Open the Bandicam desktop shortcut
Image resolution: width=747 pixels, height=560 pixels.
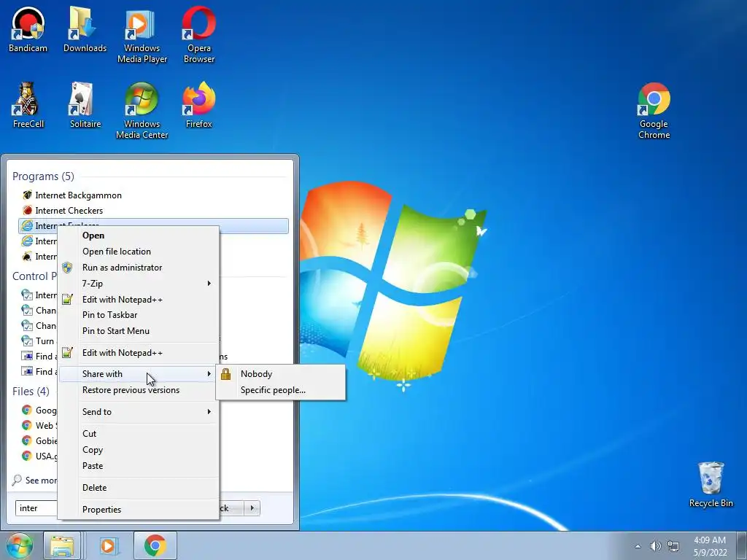(28, 29)
